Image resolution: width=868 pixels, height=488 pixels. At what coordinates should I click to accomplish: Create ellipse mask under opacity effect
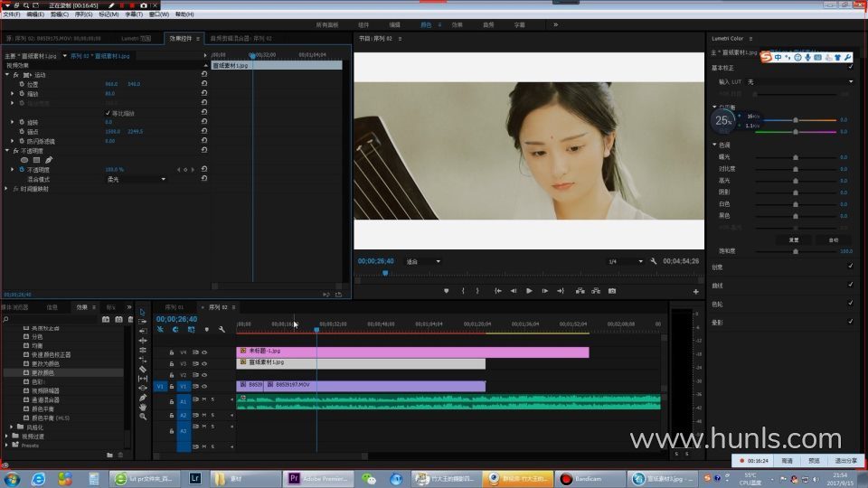(x=24, y=160)
